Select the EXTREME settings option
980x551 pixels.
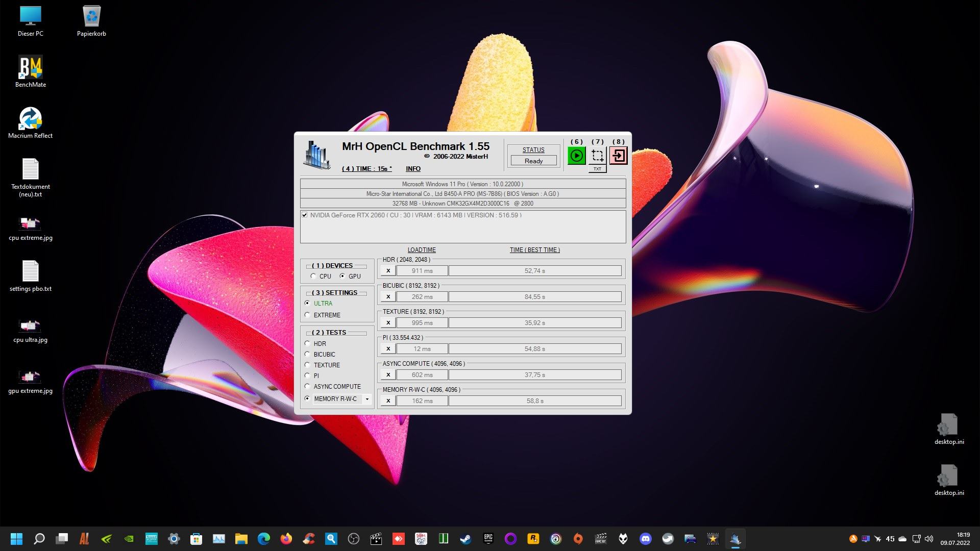coord(307,315)
